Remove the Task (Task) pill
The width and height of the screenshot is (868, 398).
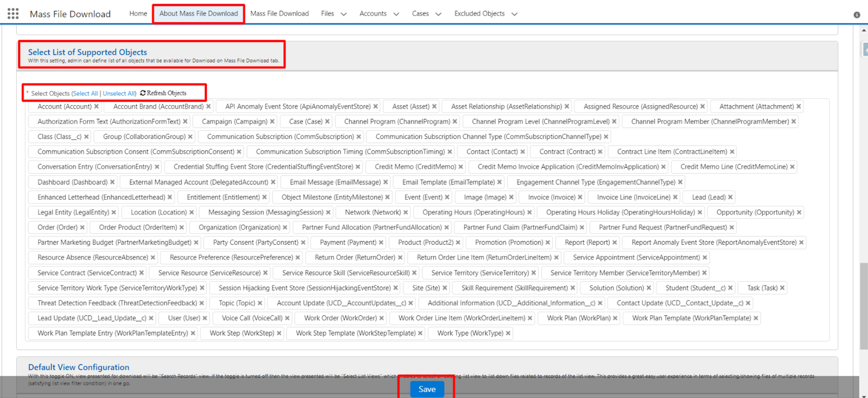(782, 288)
